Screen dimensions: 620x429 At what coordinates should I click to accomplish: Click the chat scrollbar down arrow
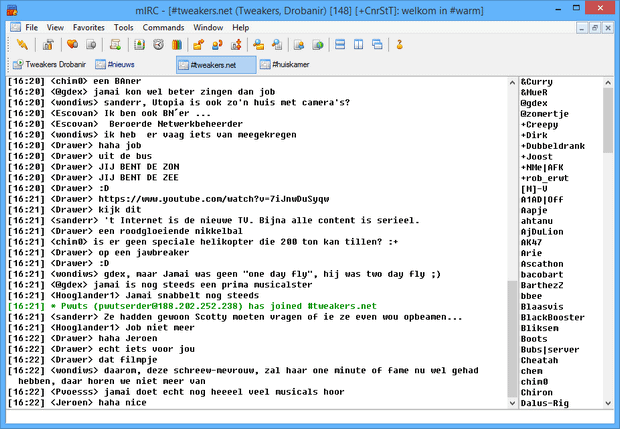pos(512,403)
